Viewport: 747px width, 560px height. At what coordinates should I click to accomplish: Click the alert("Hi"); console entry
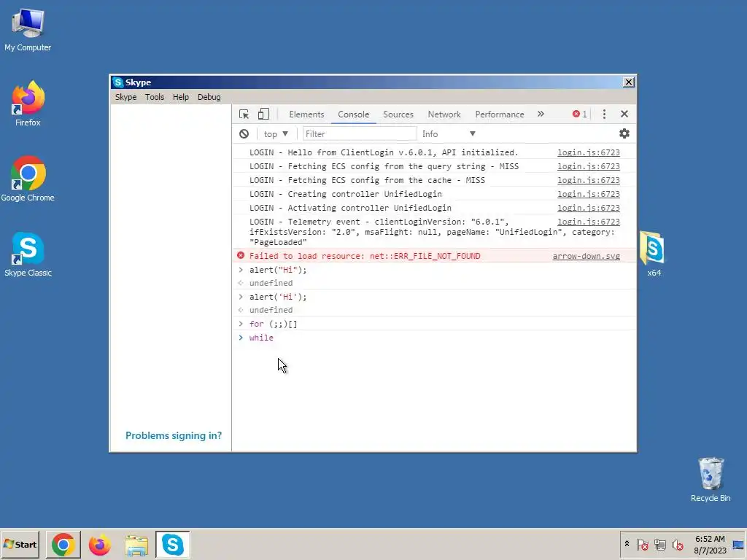point(278,270)
